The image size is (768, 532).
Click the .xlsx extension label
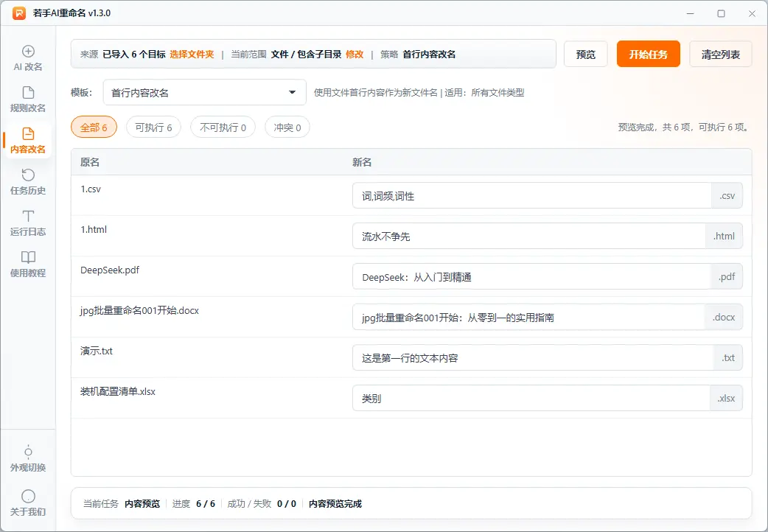tap(726, 399)
